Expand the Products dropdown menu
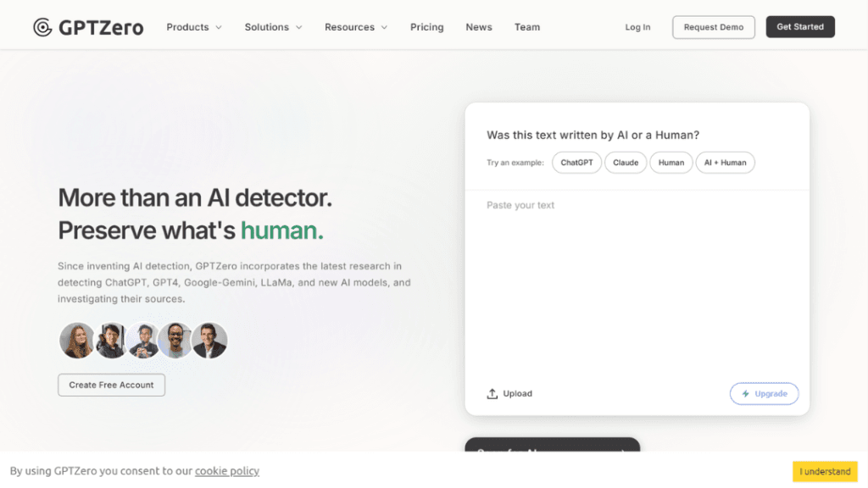The image size is (868, 488). 194,27
